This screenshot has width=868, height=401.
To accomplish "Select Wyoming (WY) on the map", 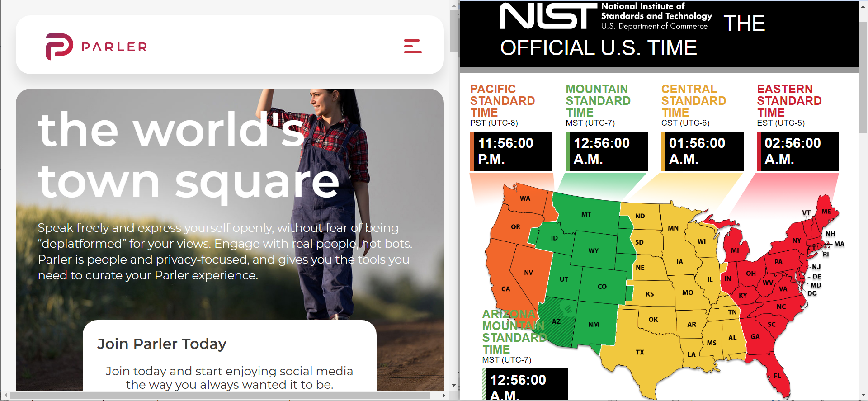I will tap(593, 251).
